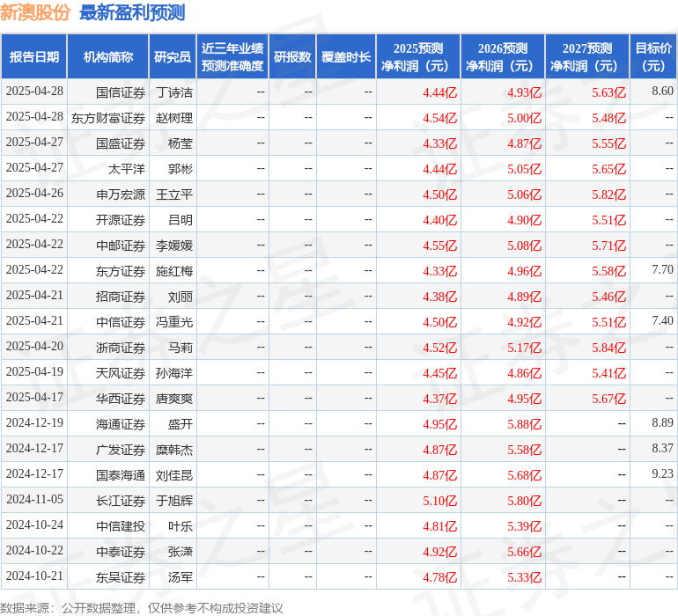Click analyst name 于旭辉
This screenshot has height=616, width=678.
click(173, 500)
